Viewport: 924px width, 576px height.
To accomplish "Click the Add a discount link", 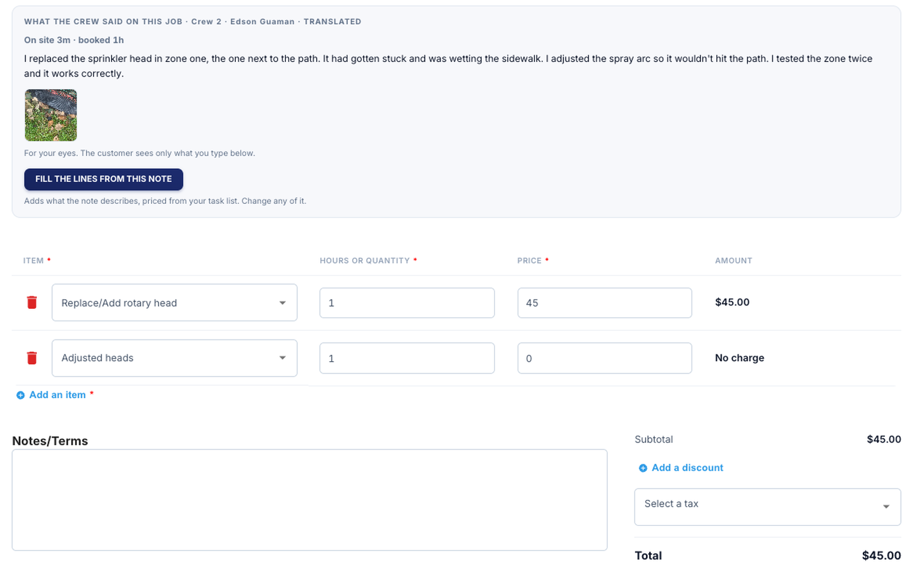I will click(688, 468).
